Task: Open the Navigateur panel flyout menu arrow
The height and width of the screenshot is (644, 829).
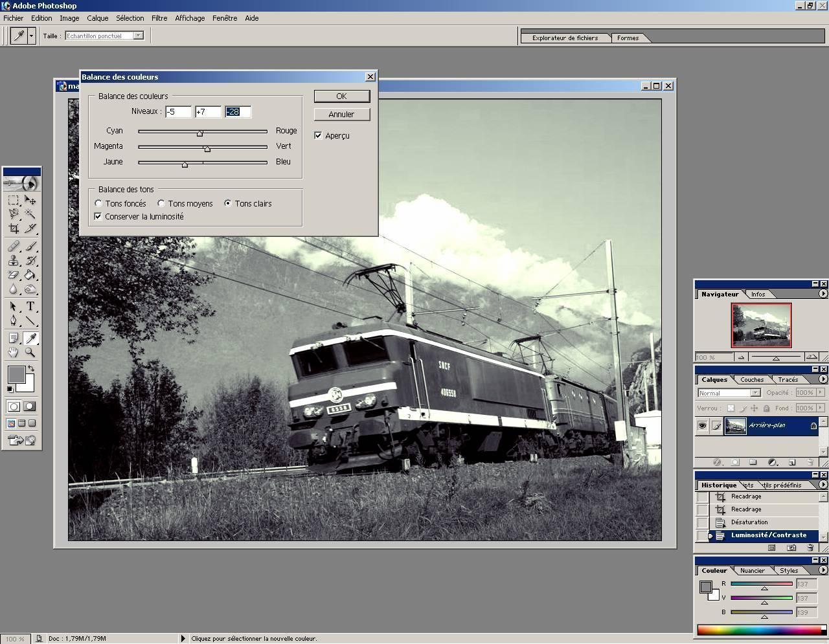Action: click(x=823, y=294)
